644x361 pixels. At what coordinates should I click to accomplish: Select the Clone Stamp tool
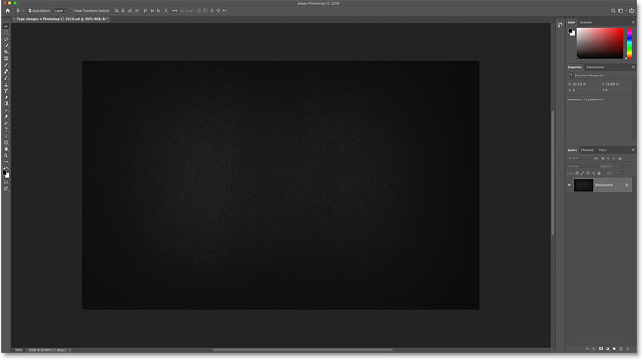pyautogui.click(x=6, y=85)
